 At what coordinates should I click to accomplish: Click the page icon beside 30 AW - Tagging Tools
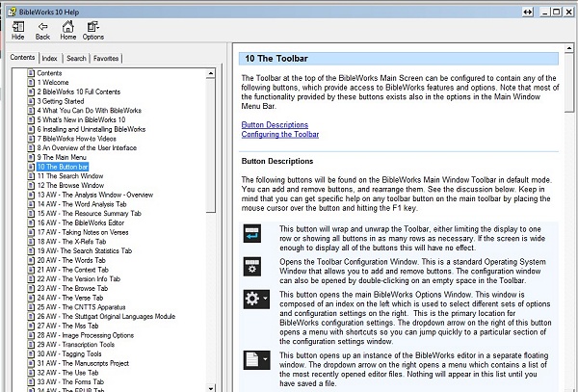coord(32,353)
